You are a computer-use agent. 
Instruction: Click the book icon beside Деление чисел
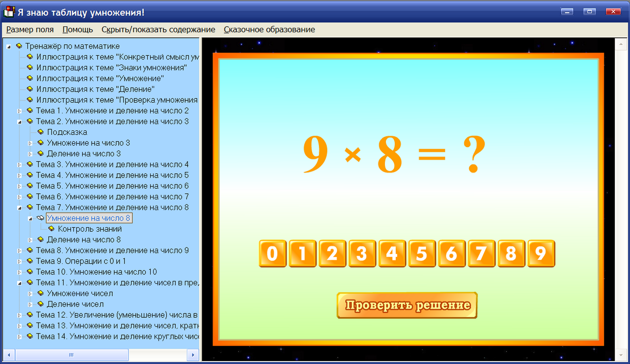point(41,304)
